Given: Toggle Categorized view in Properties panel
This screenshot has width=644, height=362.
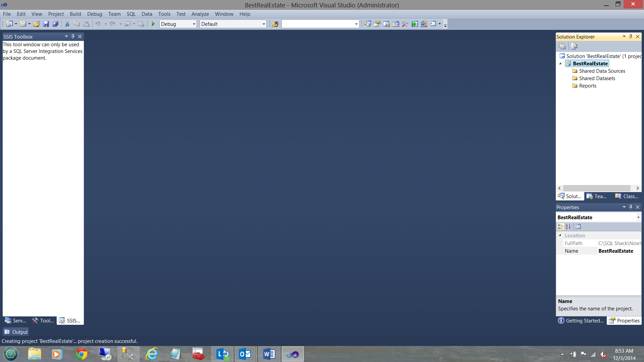Looking at the screenshot, I should point(560,227).
